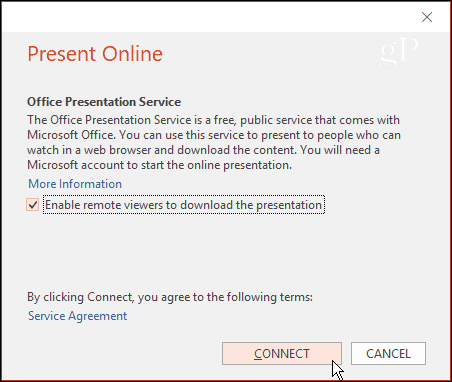Open the More Information link
Image resolution: width=452 pixels, height=382 pixels.
[x=75, y=184]
